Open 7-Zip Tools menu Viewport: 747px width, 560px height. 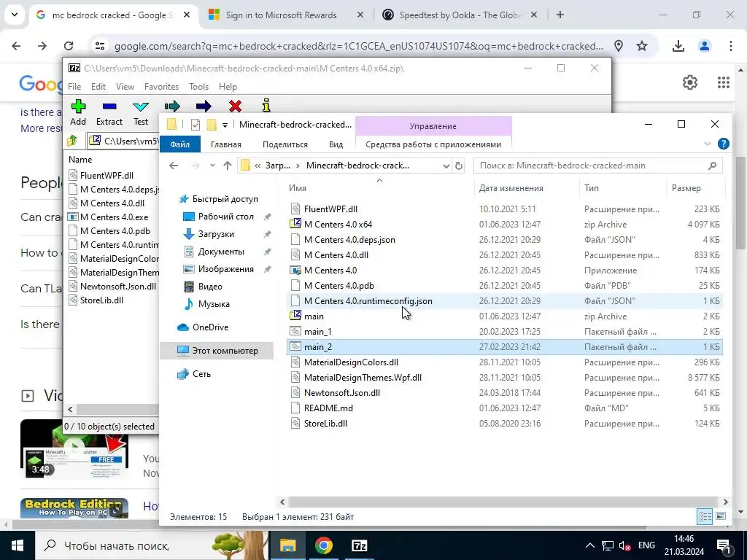coord(198,87)
